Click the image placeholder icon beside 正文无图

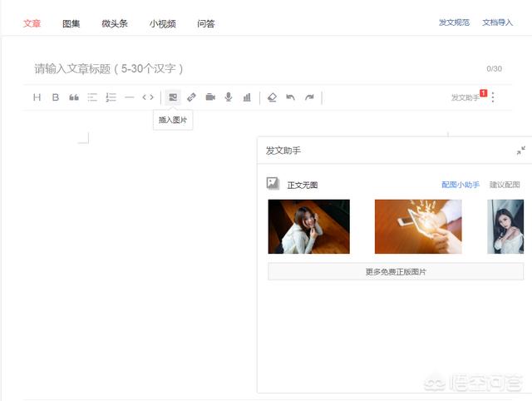(x=273, y=183)
